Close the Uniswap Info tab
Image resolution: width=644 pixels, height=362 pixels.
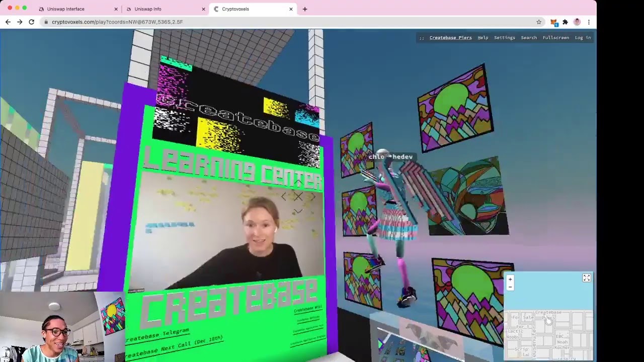203,9
